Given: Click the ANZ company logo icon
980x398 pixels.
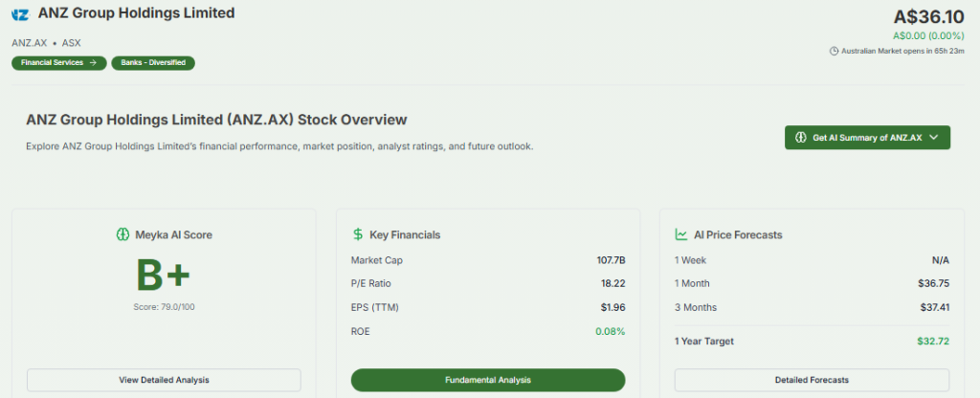Looking at the screenshot, I should [20, 15].
